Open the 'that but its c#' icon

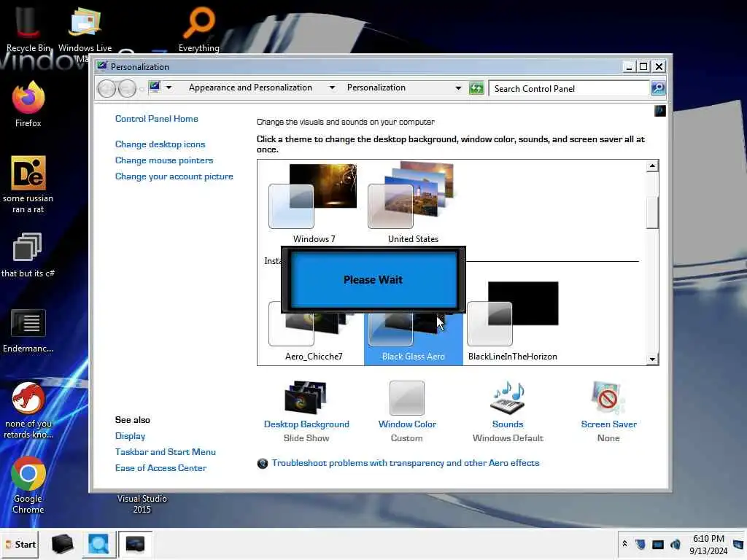point(28,254)
